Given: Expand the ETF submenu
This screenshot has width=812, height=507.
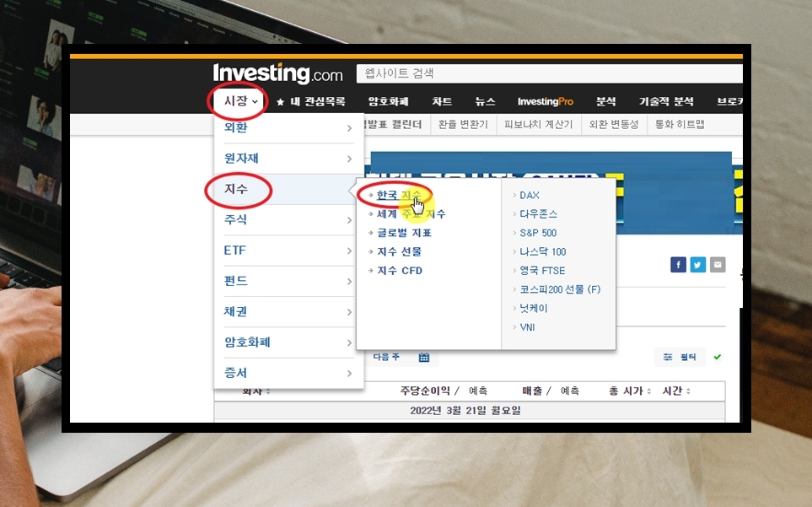Looking at the screenshot, I should [x=288, y=251].
